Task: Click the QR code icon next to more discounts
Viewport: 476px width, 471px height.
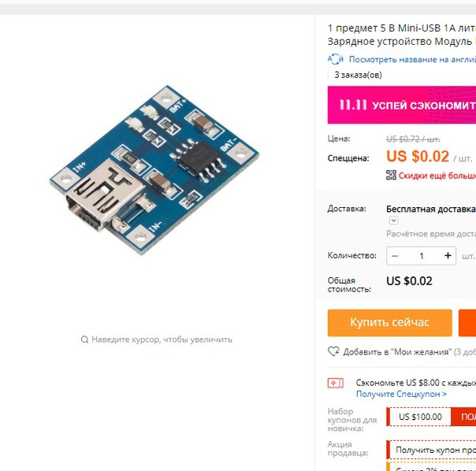Action: tap(392, 175)
